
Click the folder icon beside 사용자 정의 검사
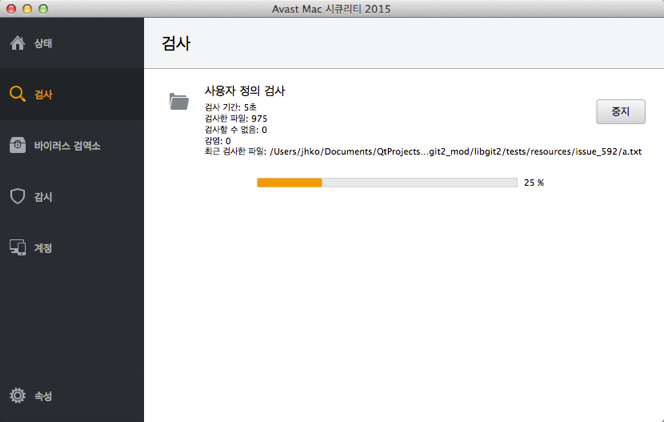click(179, 102)
